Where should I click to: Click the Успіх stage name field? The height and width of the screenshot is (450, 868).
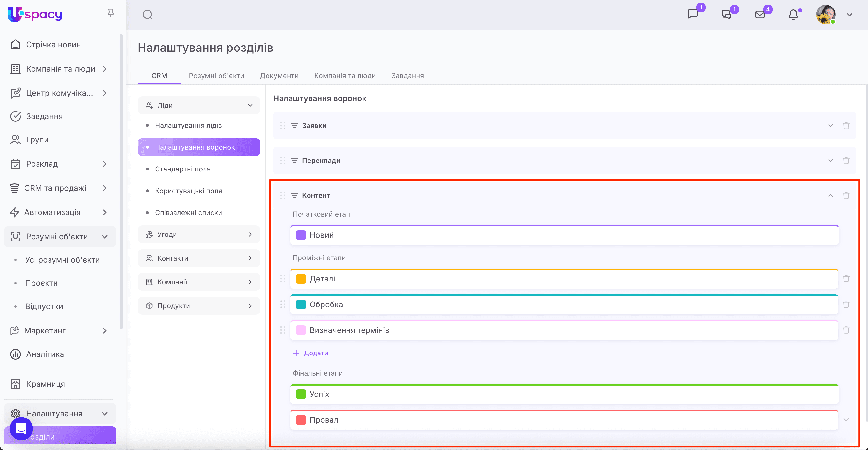319,394
